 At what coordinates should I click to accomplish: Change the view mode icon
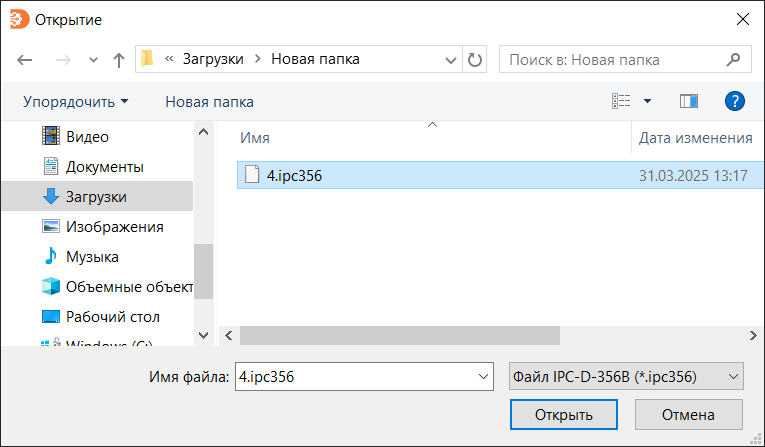[x=621, y=101]
